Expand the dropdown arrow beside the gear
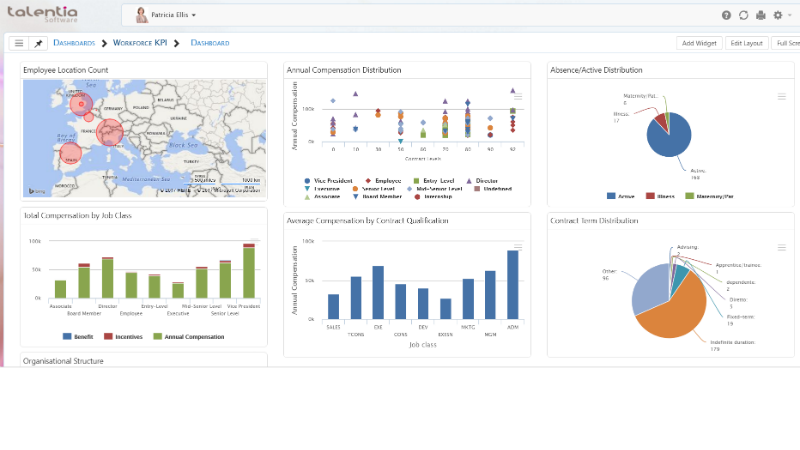The image size is (800, 450). click(790, 15)
